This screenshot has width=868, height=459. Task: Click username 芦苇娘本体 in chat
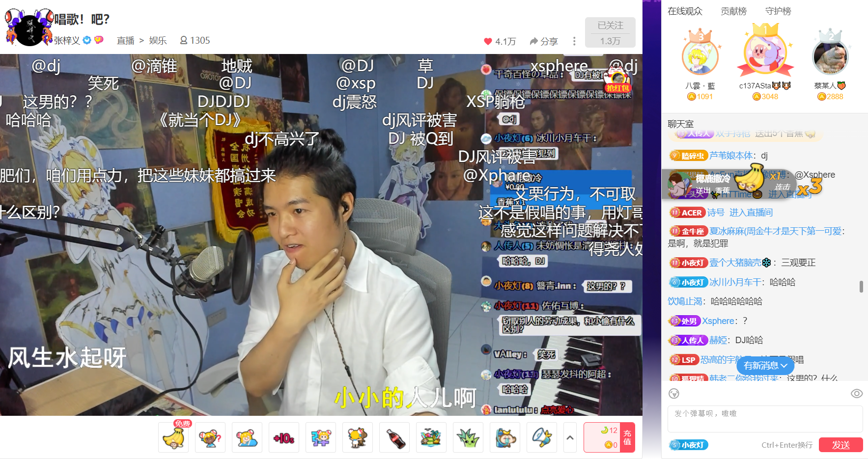pyautogui.click(x=731, y=156)
